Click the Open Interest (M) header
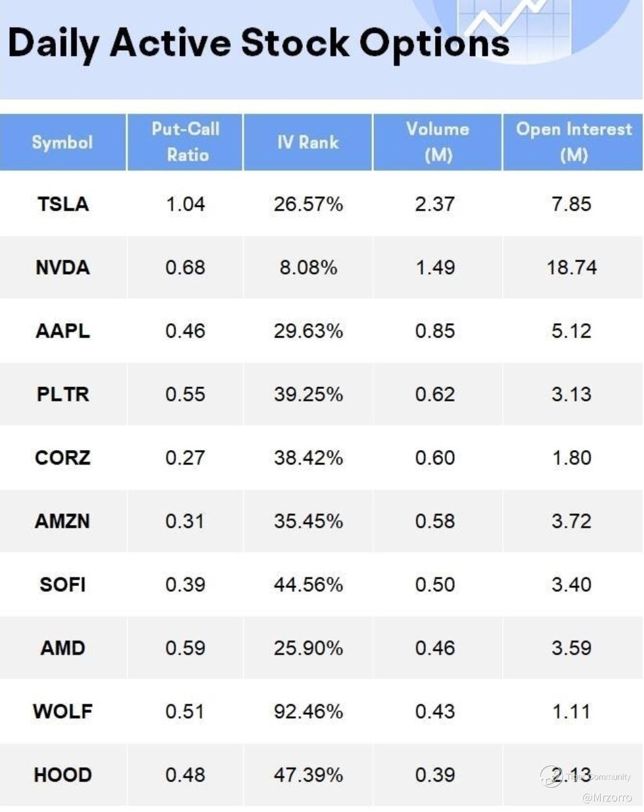Image resolution: width=644 pixels, height=812 pixels. 573,142
